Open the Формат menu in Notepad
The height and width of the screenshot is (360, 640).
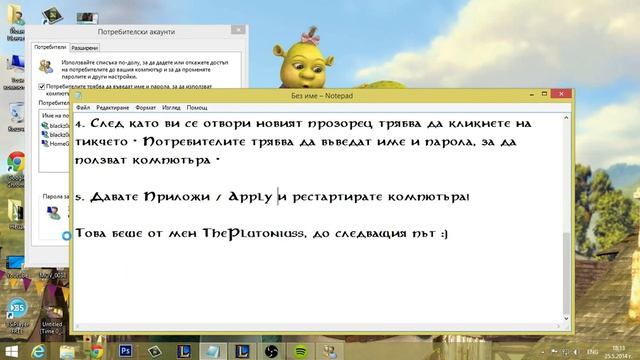click(x=145, y=108)
